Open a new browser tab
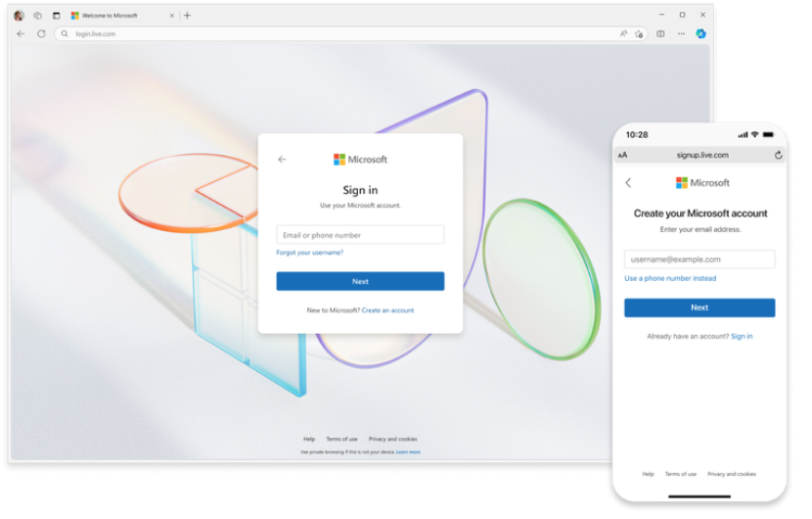The image size is (812, 519). point(188,16)
